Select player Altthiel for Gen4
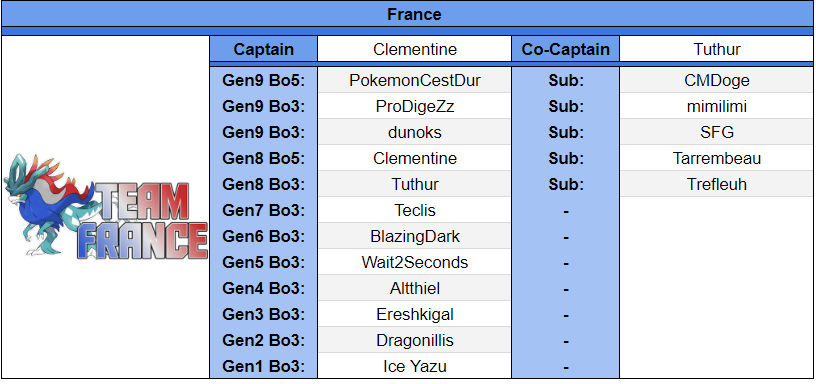Image resolution: width=816 pixels, height=384 pixels. pyautogui.click(x=415, y=288)
